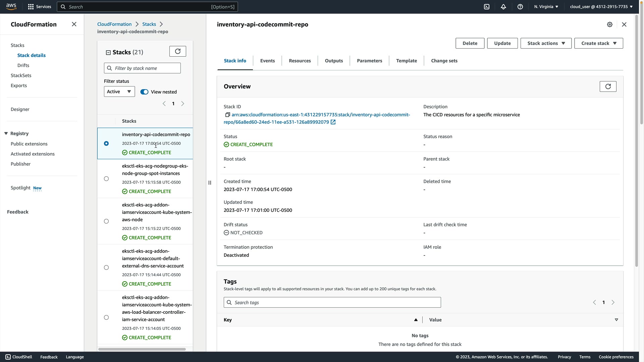Click the Delete stack button
The image size is (644, 362).
click(x=470, y=43)
